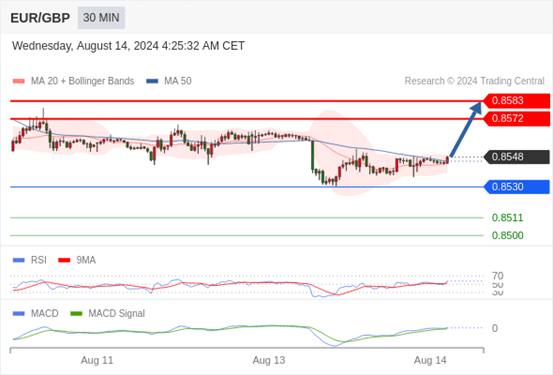Toggle the MACD Signal legend label
Image resolution: width=553 pixels, height=375 pixels.
point(117,314)
